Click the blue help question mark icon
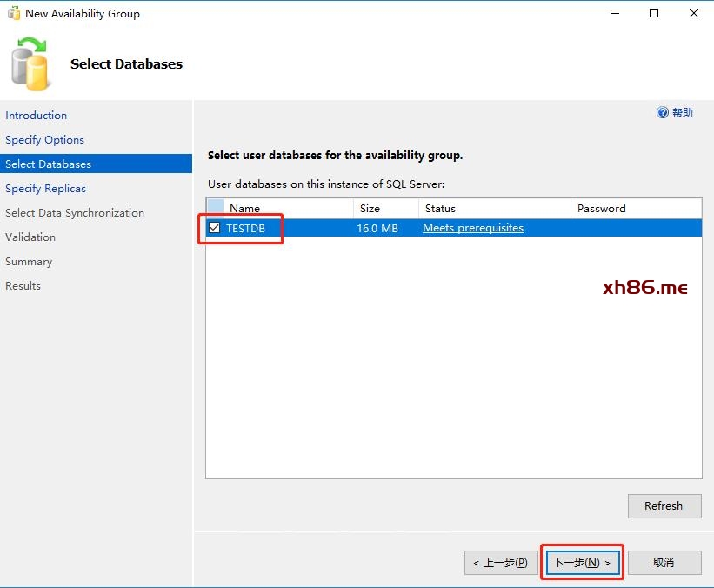This screenshot has width=714, height=588. click(663, 112)
